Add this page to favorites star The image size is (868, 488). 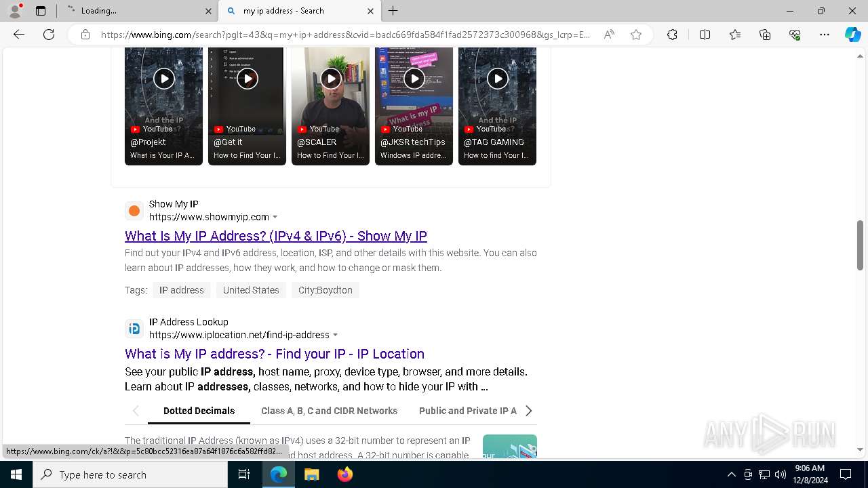tap(636, 35)
